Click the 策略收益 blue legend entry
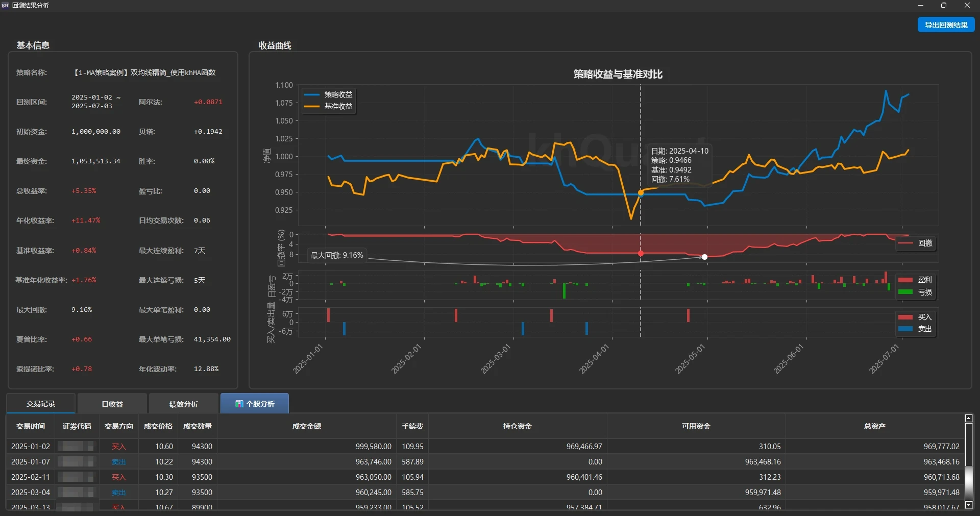The height and width of the screenshot is (516, 980). (x=329, y=94)
